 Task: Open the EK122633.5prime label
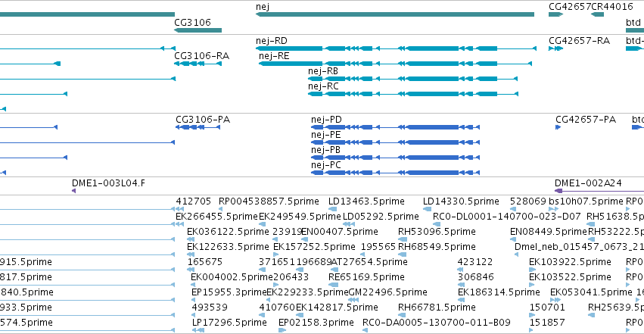coord(228,247)
